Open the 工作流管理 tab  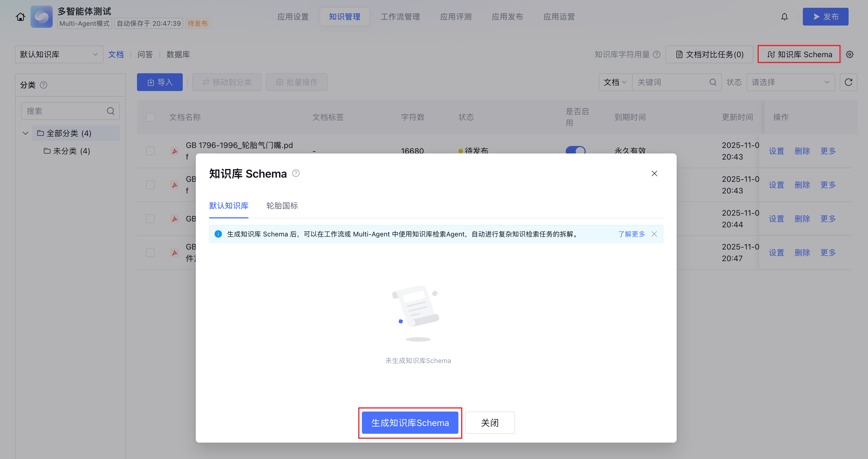pyautogui.click(x=400, y=17)
